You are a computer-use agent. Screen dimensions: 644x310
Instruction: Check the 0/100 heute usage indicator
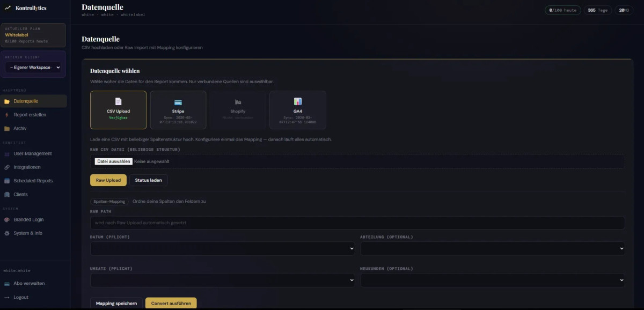pyautogui.click(x=562, y=9)
